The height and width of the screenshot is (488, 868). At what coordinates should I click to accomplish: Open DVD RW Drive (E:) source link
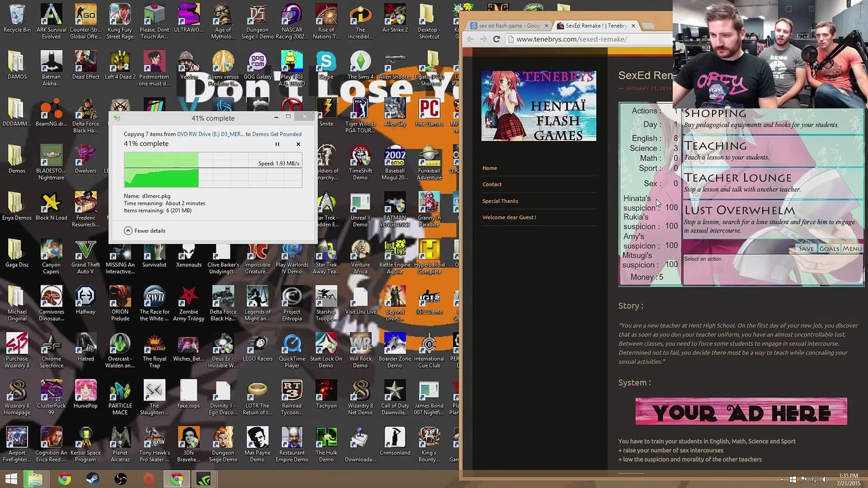coord(210,134)
